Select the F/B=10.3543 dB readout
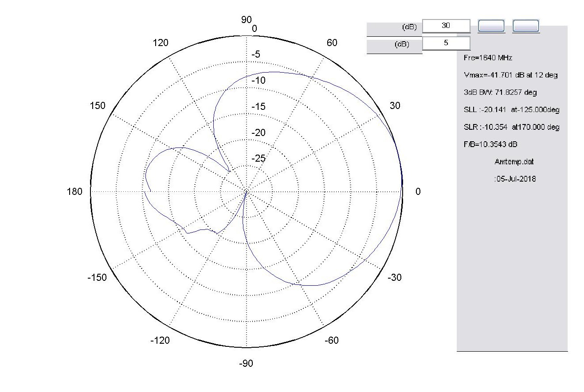This screenshot has height=392, width=584. 490,144
